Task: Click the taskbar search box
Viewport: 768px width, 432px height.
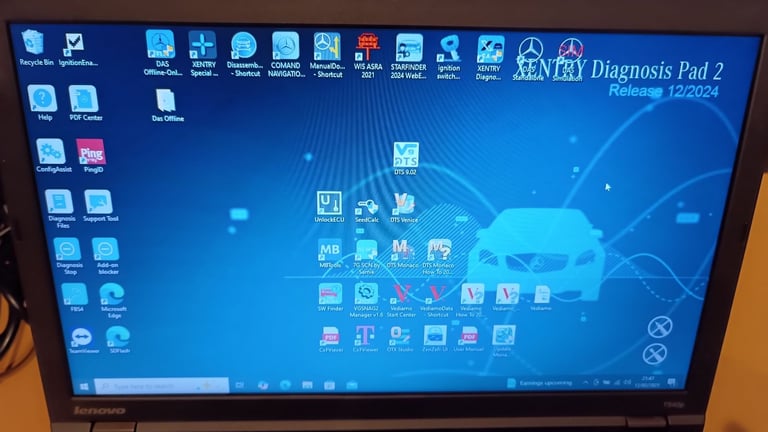Action: [161, 386]
